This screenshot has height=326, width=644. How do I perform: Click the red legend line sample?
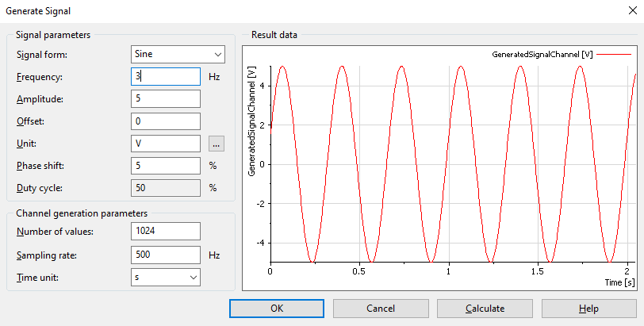click(x=613, y=55)
